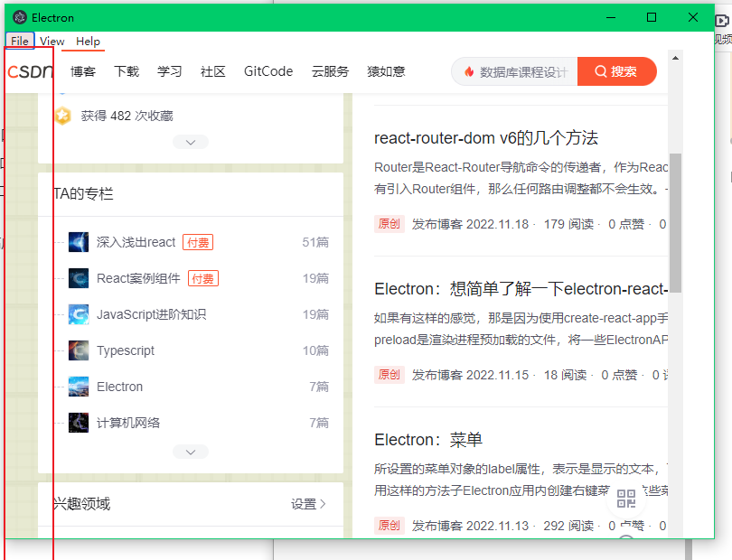Open Typescript column

coord(125,351)
